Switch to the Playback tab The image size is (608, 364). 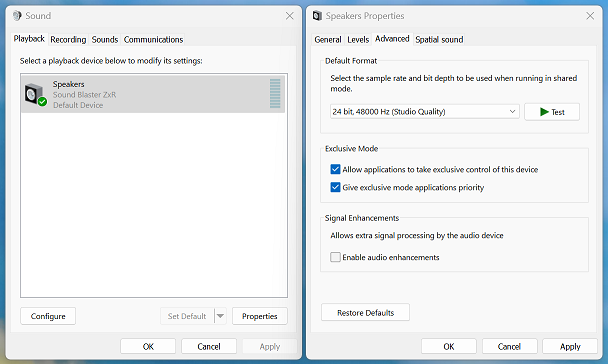point(29,39)
